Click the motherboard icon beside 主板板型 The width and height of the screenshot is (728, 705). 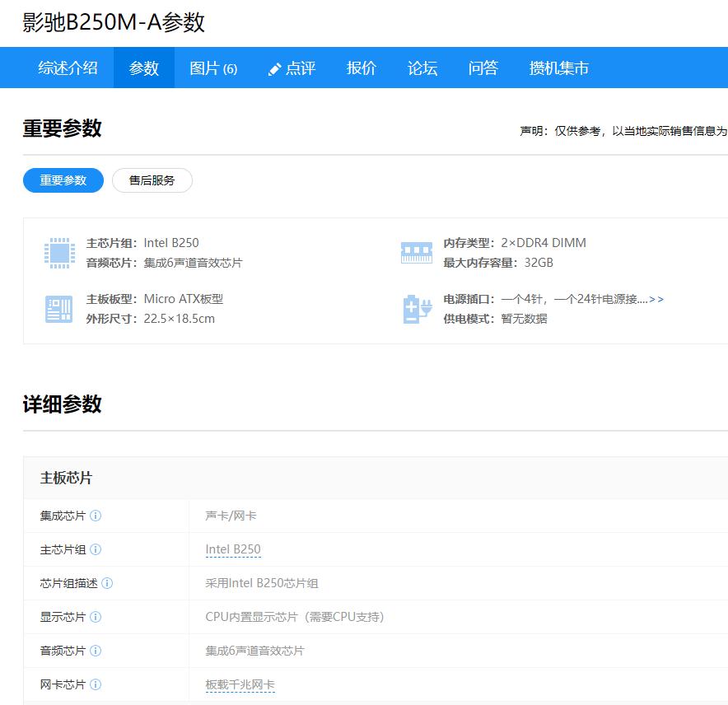pyautogui.click(x=59, y=309)
